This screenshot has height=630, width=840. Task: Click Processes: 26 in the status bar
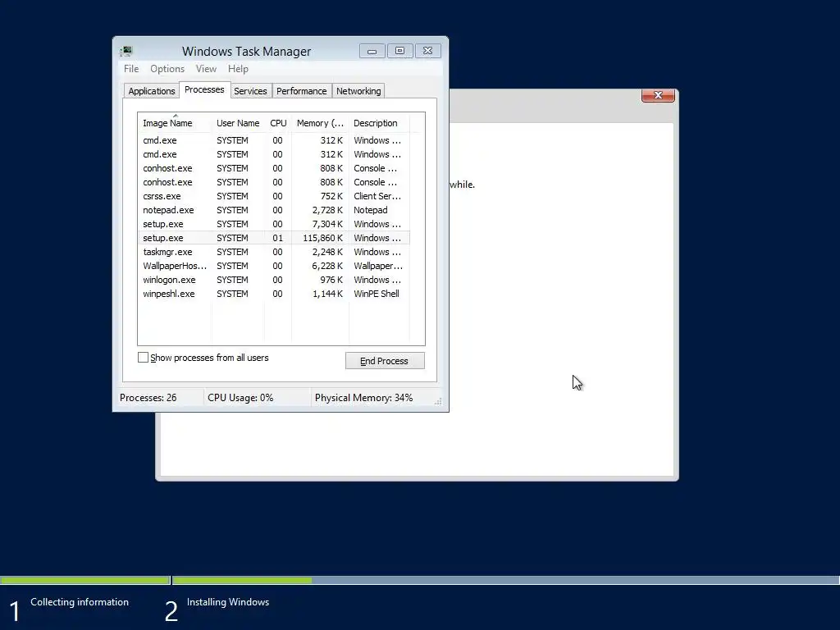tap(148, 398)
